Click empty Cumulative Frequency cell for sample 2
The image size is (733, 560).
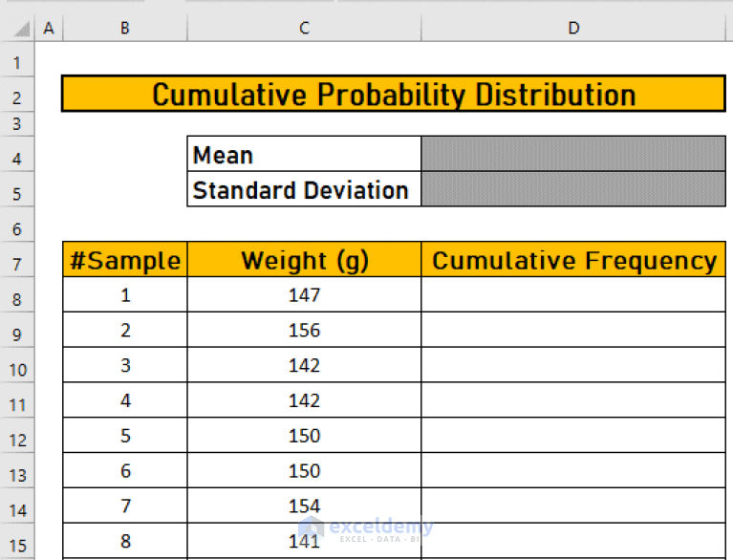coord(573,330)
